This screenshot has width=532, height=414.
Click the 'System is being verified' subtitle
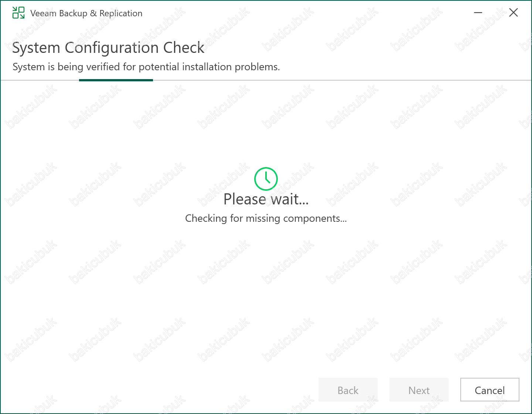tap(146, 67)
